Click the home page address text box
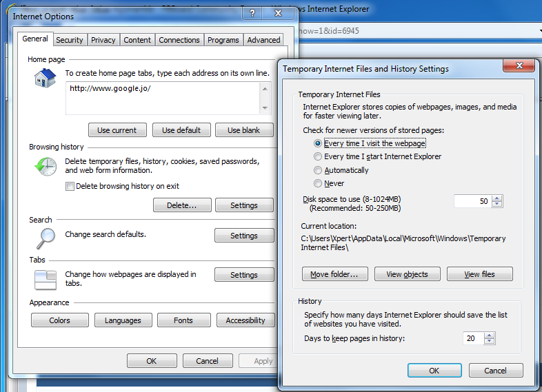 coord(163,99)
